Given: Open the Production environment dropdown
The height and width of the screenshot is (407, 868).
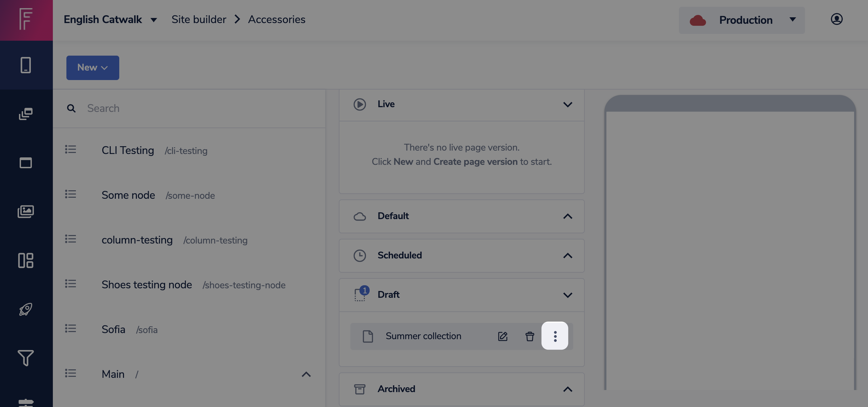Looking at the screenshot, I should pos(742,20).
